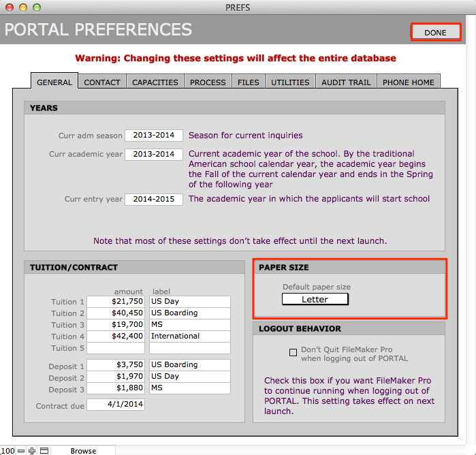Switch to the CONTACT tab
Image resolution: width=476 pixels, height=455 pixels.
click(102, 82)
